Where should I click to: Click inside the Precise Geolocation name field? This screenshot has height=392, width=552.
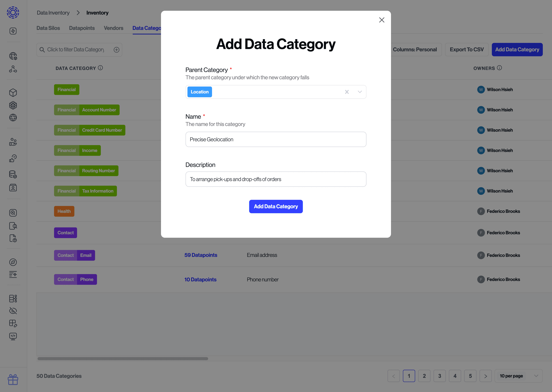tap(276, 139)
